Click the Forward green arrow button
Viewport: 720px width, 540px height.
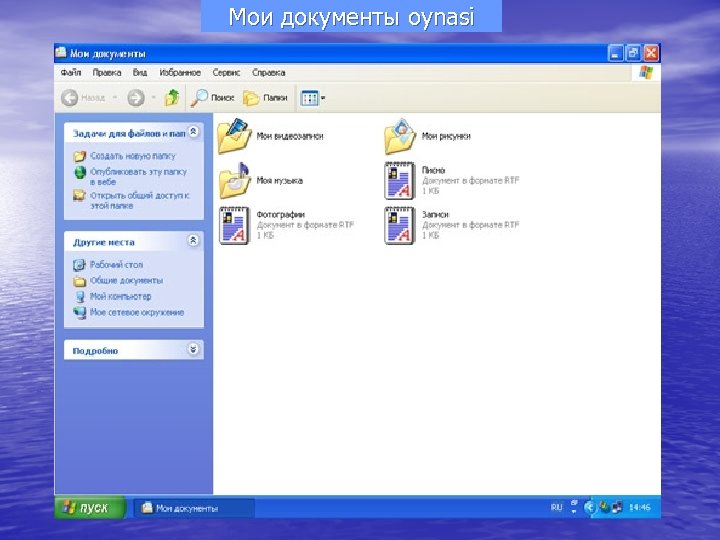click(x=136, y=98)
